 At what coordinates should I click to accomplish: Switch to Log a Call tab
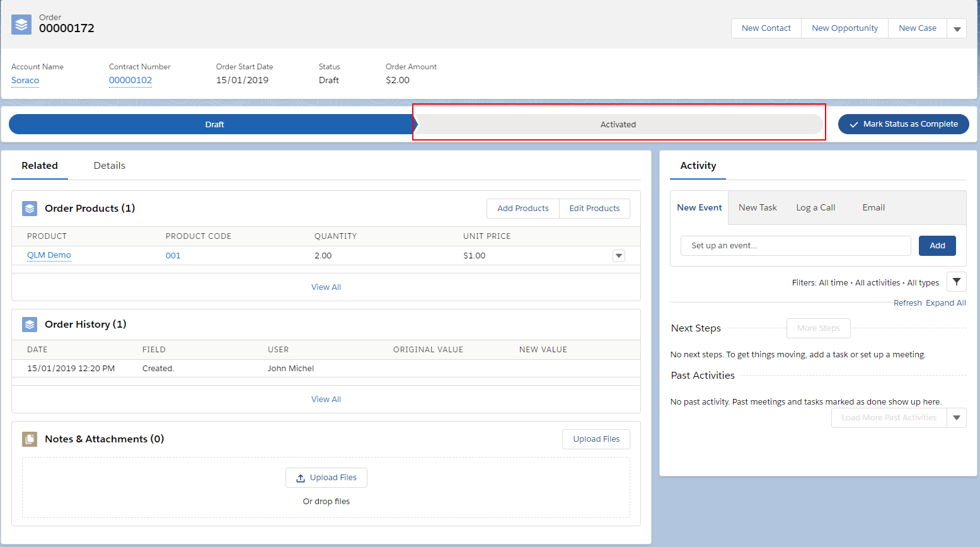click(x=816, y=207)
